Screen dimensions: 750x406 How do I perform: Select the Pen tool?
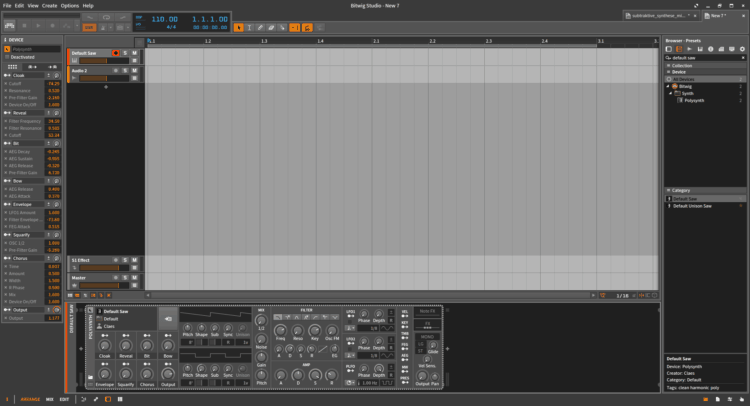pos(260,28)
